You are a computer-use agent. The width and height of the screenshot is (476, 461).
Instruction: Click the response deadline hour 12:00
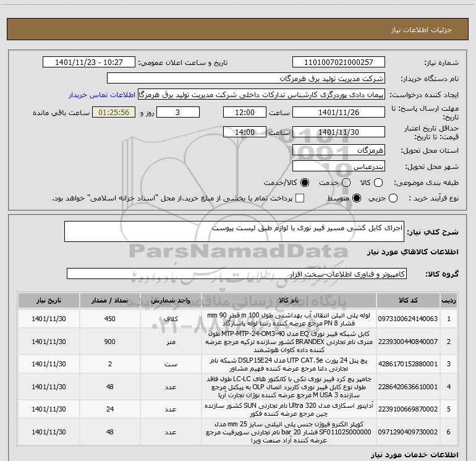[x=245, y=113]
